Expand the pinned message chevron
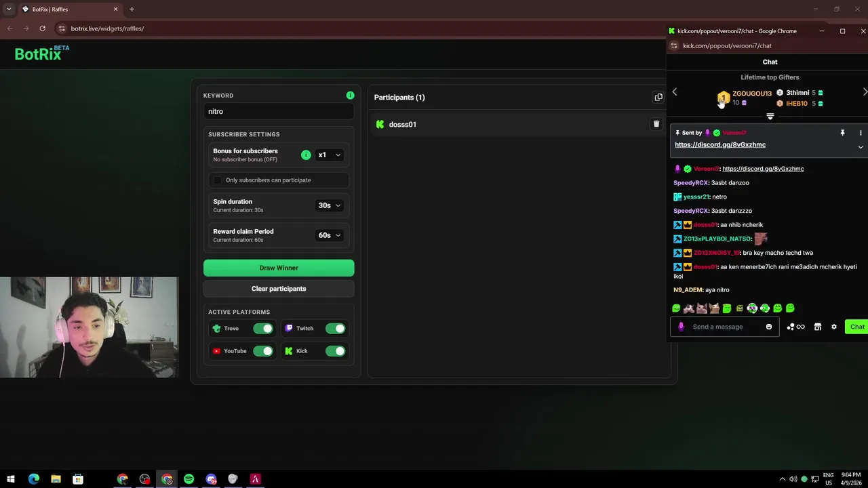This screenshot has width=868, height=488. tap(860, 147)
